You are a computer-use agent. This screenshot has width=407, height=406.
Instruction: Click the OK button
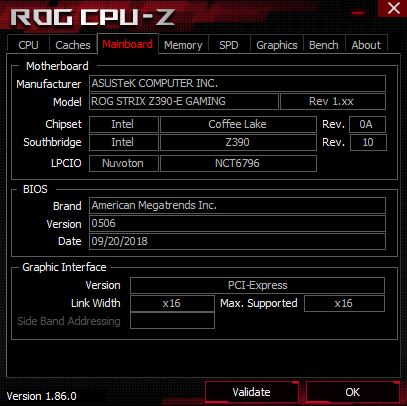(352, 392)
